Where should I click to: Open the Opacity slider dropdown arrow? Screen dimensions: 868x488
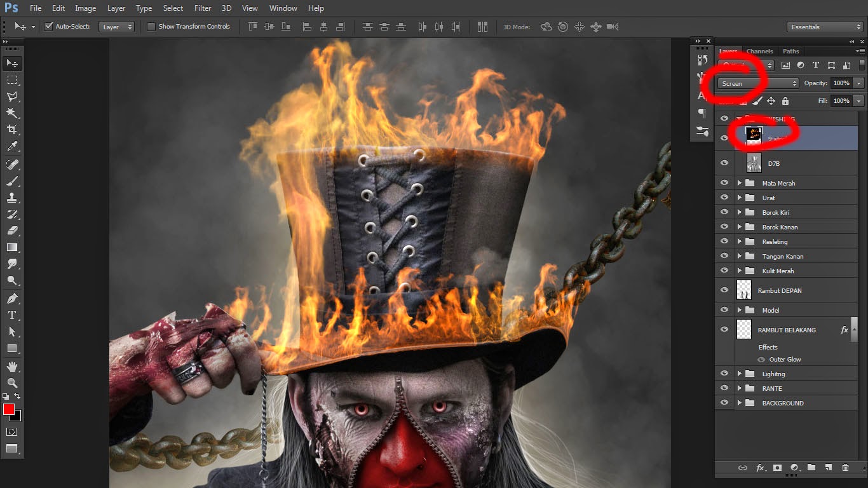(x=859, y=83)
